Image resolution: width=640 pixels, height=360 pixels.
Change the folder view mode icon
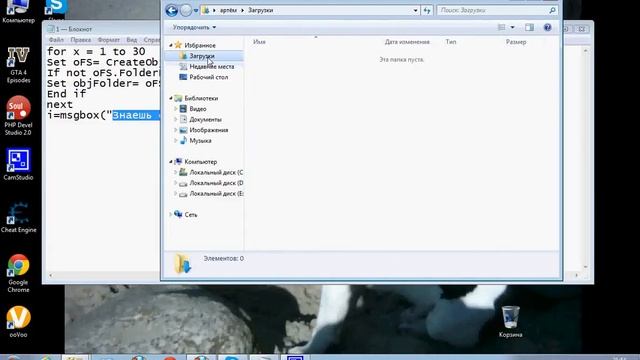pyautogui.click(x=502, y=27)
